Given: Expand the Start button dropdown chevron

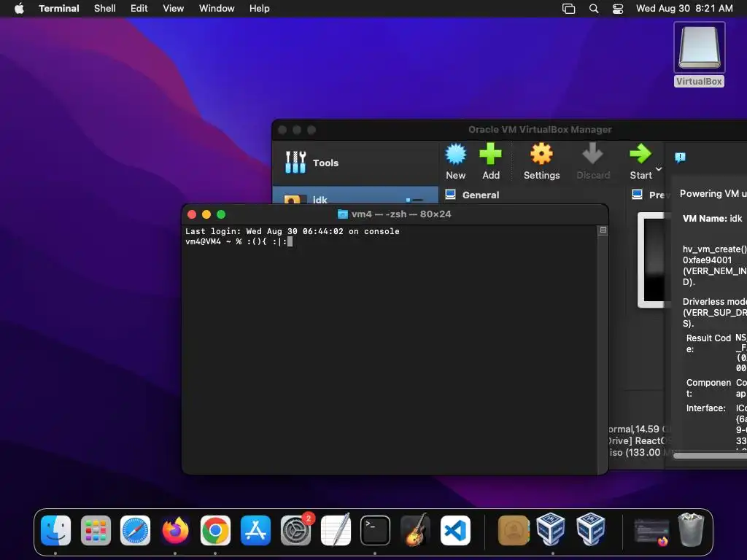Looking at the screenshot, I should coord(659,169).
